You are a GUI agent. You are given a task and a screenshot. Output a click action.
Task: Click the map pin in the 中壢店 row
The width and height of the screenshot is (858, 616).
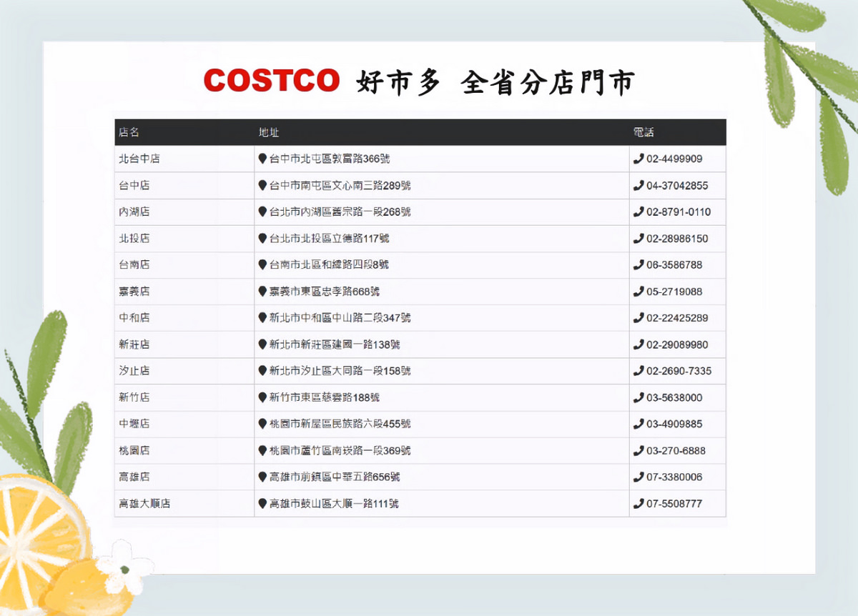pos(262,424)
